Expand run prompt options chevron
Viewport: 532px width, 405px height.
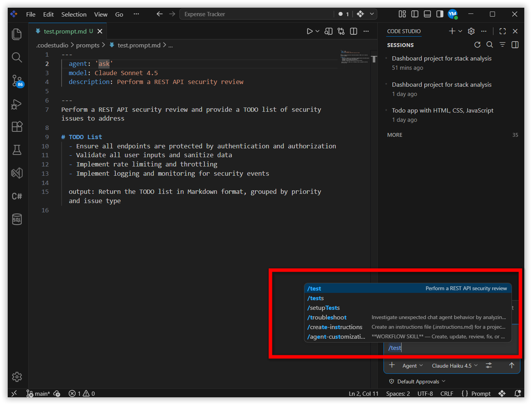pos(318,31)
